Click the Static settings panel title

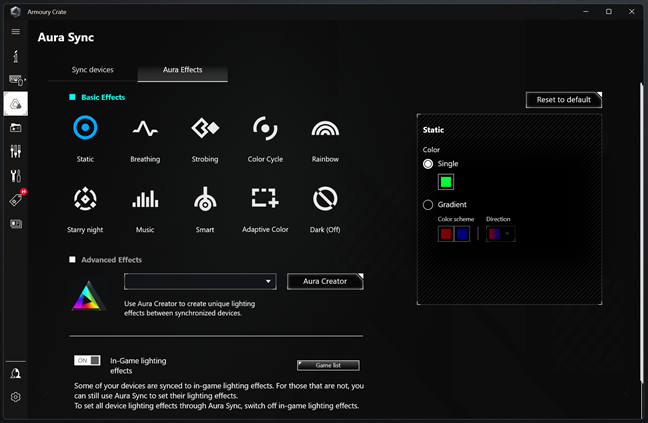[x=433, y=130]
